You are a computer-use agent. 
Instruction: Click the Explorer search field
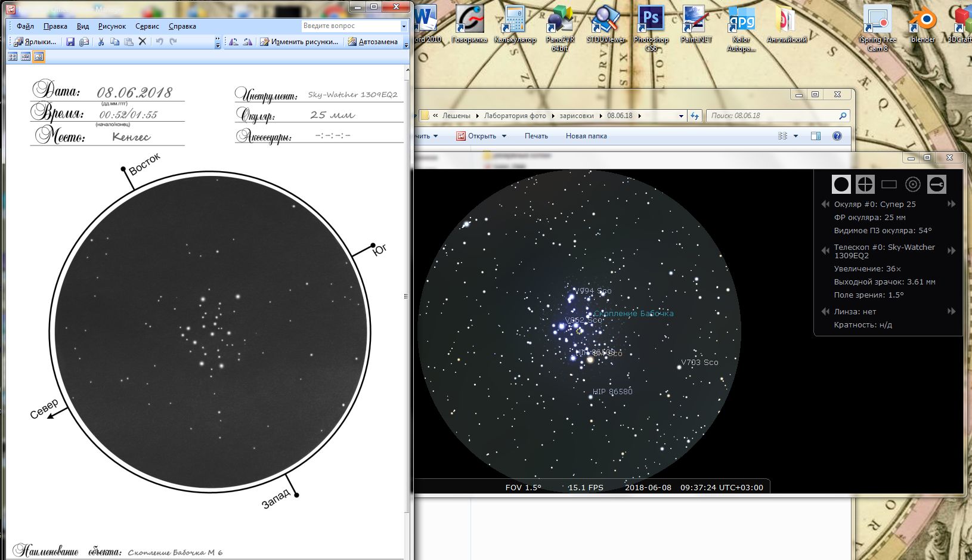(772, 116)
